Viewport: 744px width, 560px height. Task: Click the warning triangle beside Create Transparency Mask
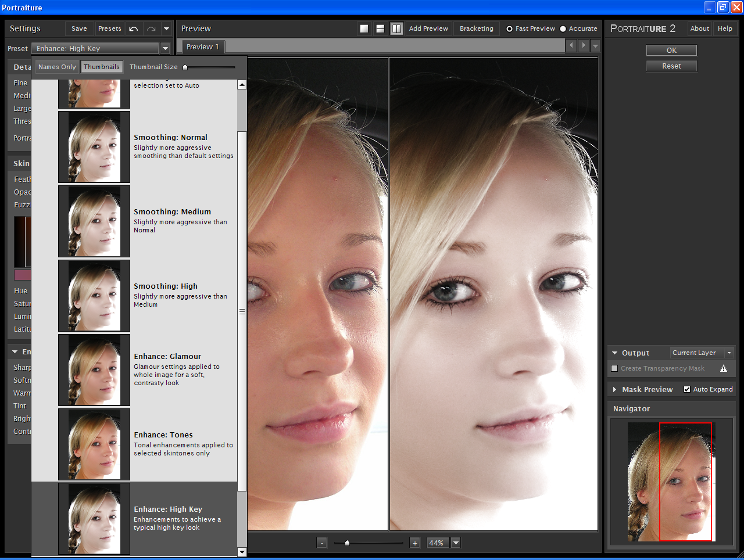pyautogui.click(x=724, y=368)
